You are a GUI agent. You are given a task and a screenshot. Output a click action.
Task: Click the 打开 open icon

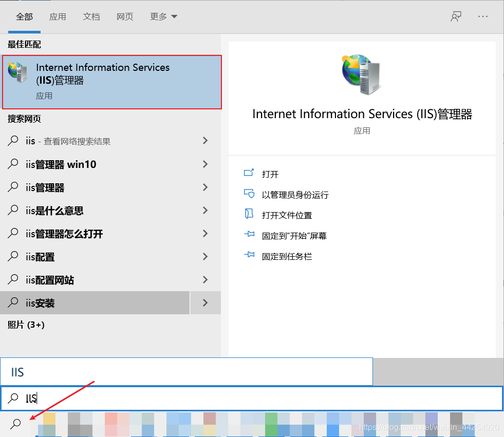tap(249, 173)
